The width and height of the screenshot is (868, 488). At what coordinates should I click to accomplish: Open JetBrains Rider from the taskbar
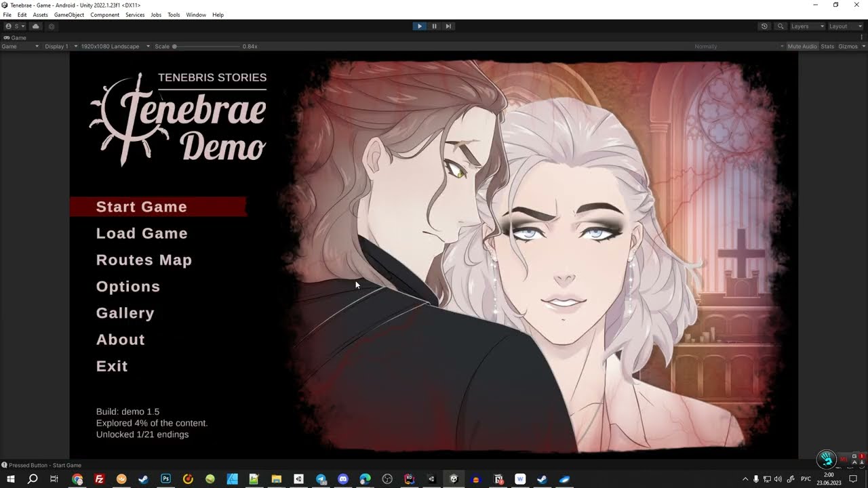409,479
